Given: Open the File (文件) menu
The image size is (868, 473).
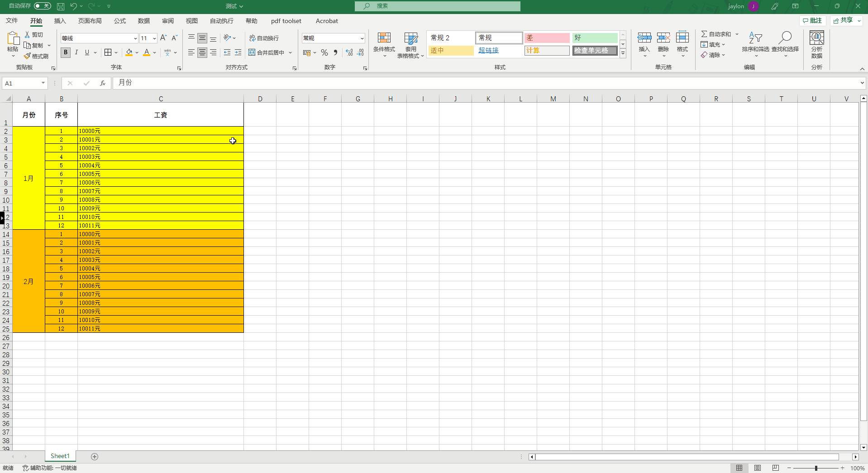Looking at the screenshot, I should pyautogui.click(x=12, y=21).
